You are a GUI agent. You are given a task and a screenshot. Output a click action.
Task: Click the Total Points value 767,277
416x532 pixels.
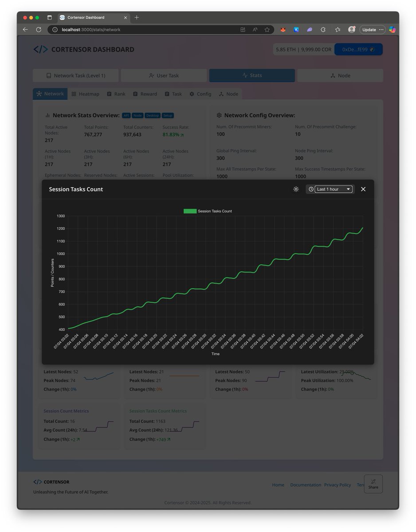pyautogui.click(x=93, y=135)
